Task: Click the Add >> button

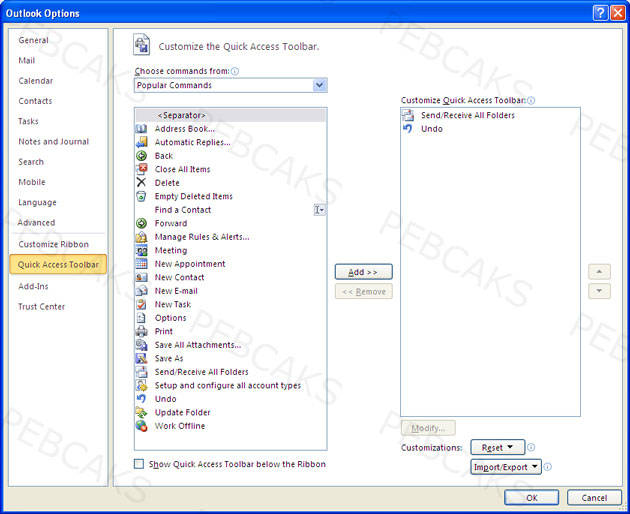Action: pyautogui.click(x=363, y=272)
